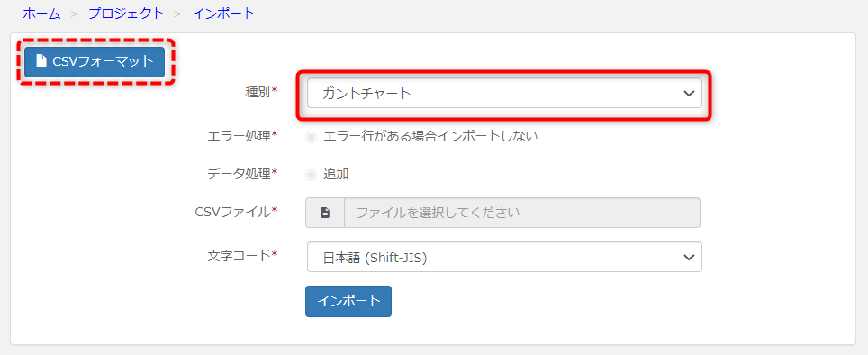Screen dimensions: 868x355
Task: Click the 文字コード field label
Action: (x=242, y=255)
